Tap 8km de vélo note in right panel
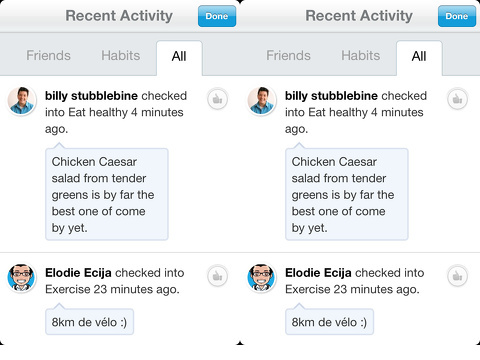 pyautogui.click(x=329, y=322)
